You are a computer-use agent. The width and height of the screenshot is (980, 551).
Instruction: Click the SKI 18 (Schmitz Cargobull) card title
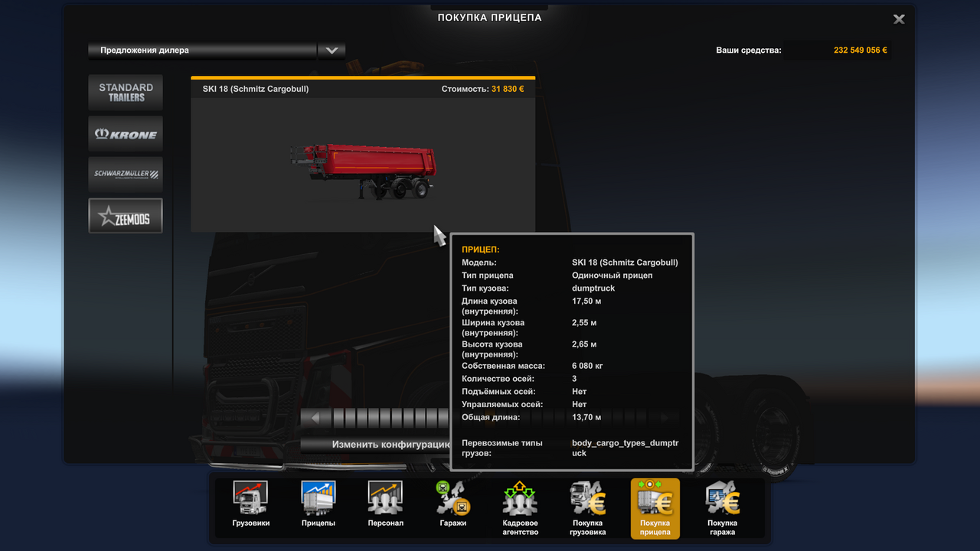[256, 89]
